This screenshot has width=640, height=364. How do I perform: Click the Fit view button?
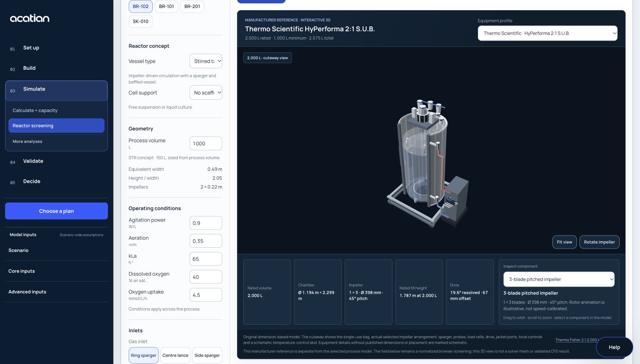click(564, 242)
